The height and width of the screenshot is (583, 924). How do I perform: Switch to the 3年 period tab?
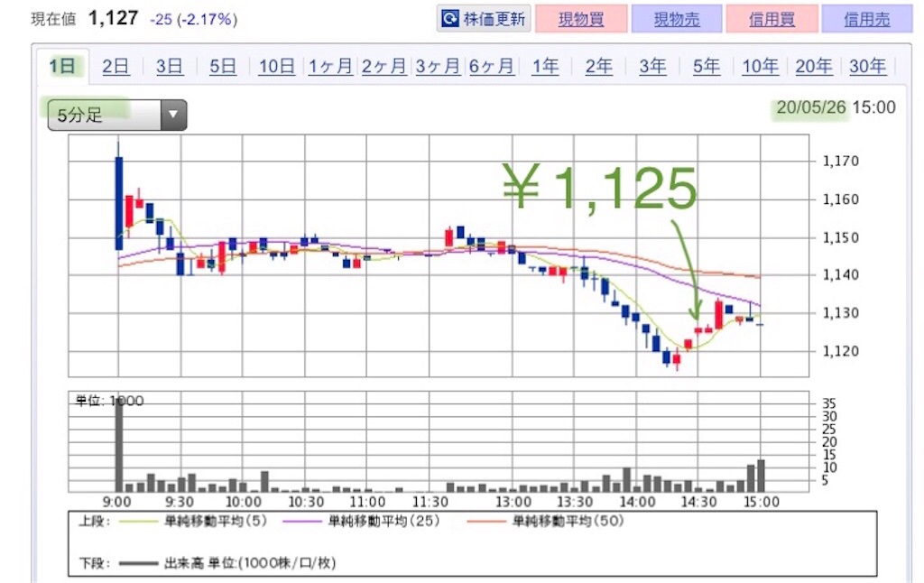click(x=652, y=66)
